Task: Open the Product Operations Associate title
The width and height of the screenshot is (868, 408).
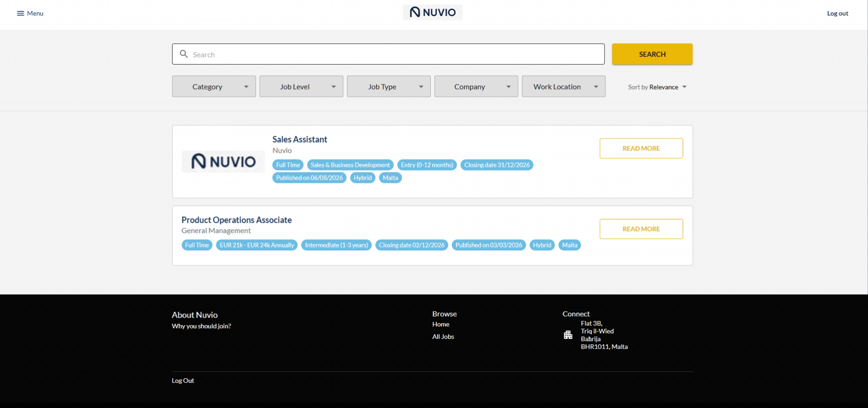Action: coord(236,220)
